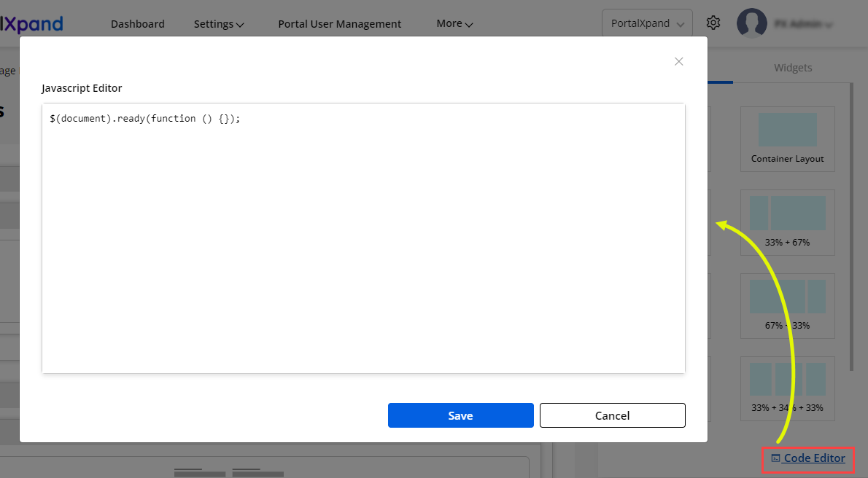Select the 33% + 34% + 33% layout

(x=787, y=388)
